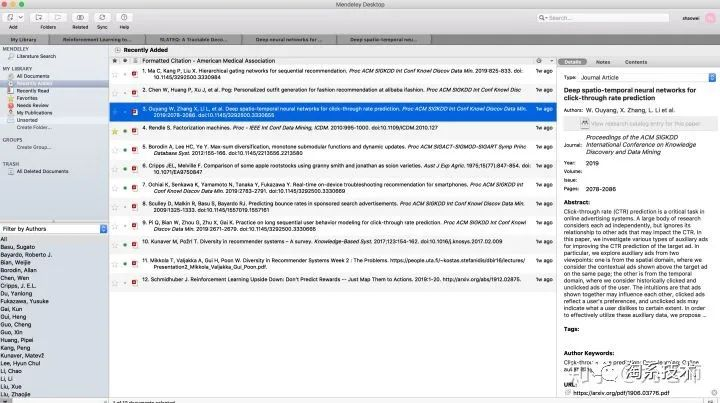
Task: Switch to the Contents tab
Action: 636,62
